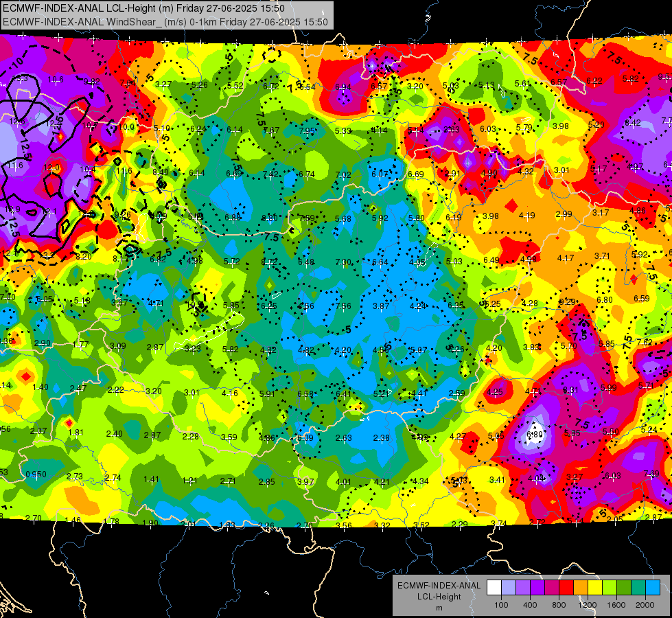Click the wind shear value 8.40

click(x=161, y=172)
